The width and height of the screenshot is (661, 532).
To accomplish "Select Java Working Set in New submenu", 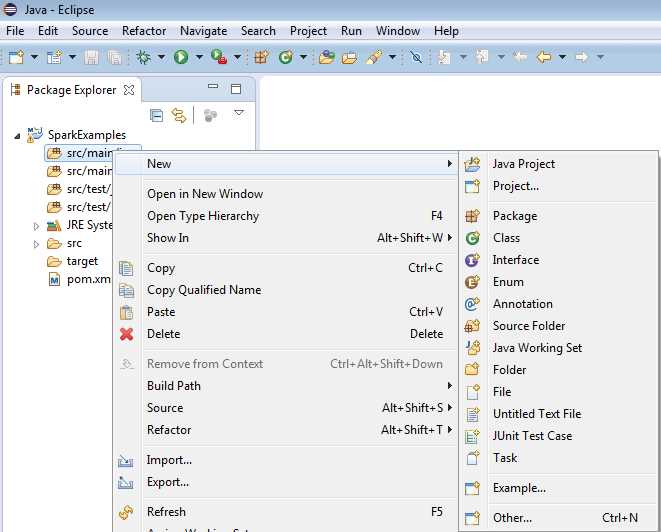I will 559,348.
